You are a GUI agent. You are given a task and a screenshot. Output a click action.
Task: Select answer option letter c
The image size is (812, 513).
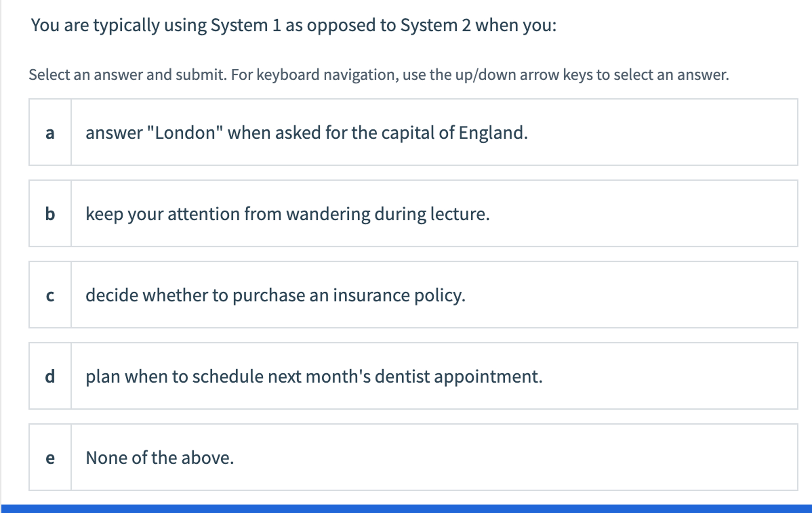pyautogui.click(x=50, y=295)
